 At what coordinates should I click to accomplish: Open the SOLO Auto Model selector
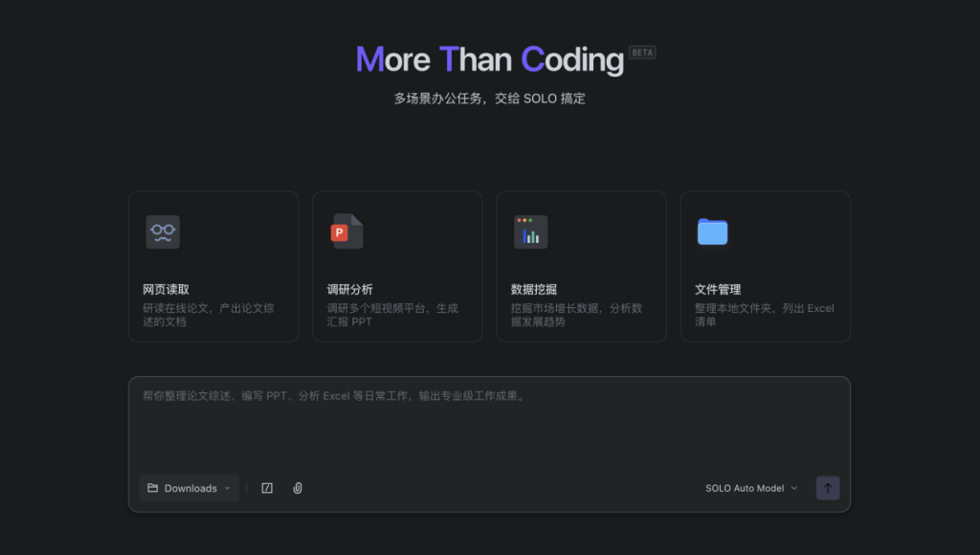coord(746,488)
